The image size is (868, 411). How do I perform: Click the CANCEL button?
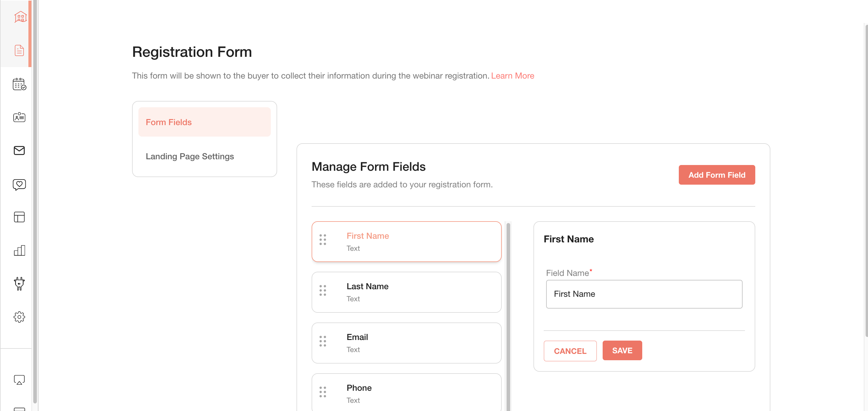570,351
